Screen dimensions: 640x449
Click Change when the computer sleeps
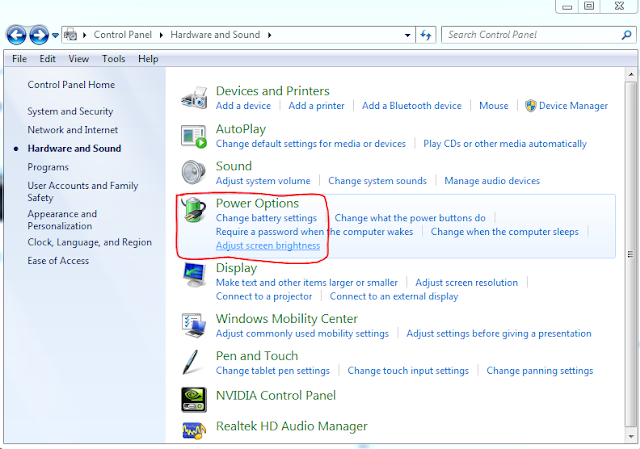click(x=504, y=232)
